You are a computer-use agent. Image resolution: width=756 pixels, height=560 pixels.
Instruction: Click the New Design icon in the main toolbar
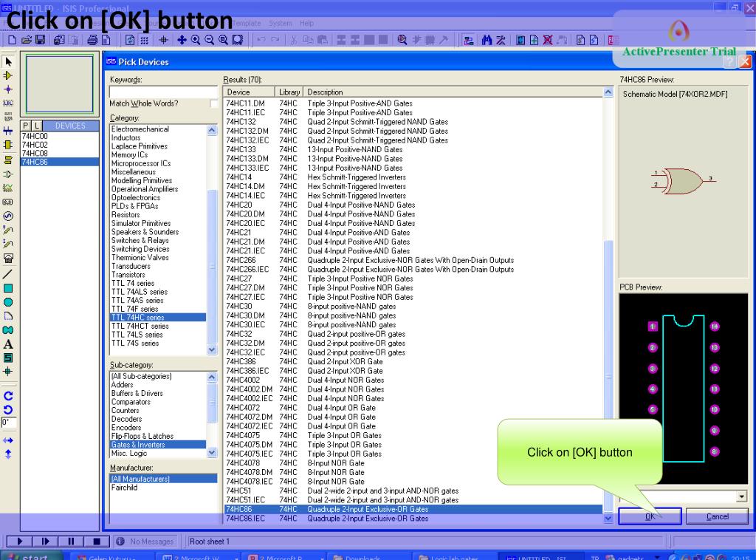12,40
